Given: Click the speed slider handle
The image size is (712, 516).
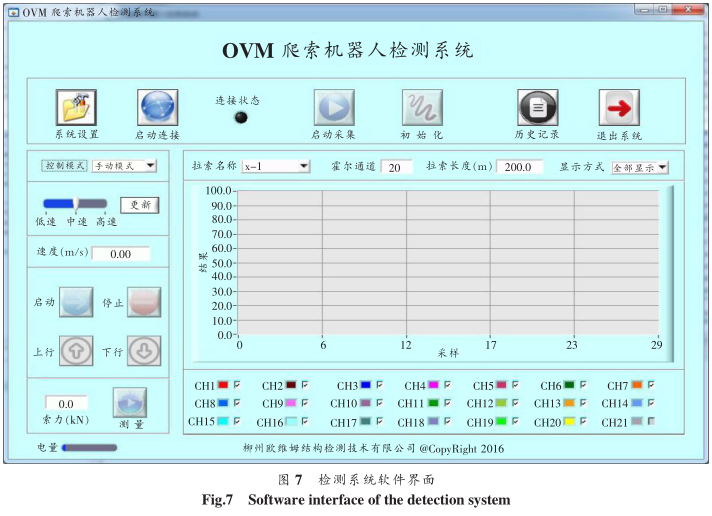Looking at the screenshot, I should pyautogui.click(x=76, y=204).
